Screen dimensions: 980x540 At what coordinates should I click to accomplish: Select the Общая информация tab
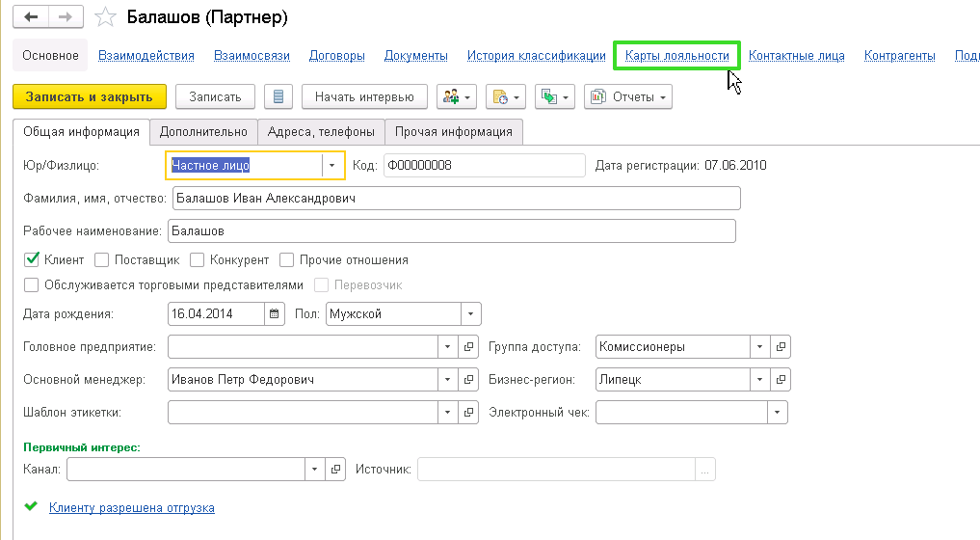click(x=81, y=132)
